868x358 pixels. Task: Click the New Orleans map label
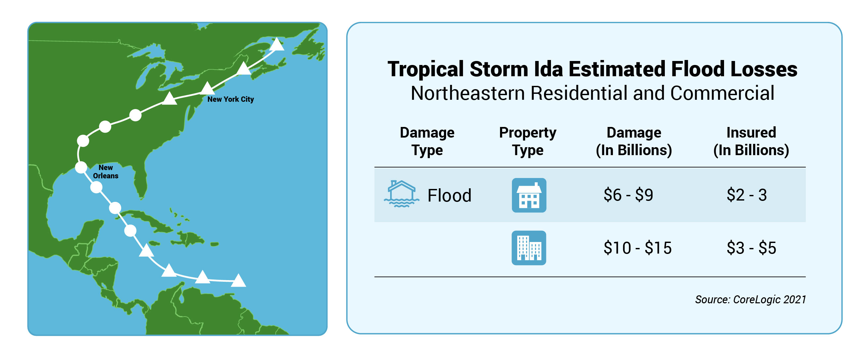point(106,171)
